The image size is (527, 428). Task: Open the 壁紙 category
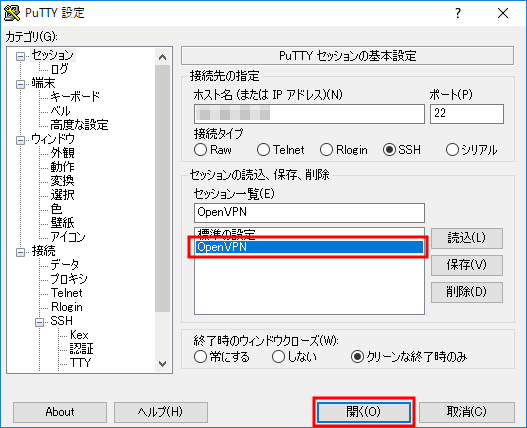63,223
